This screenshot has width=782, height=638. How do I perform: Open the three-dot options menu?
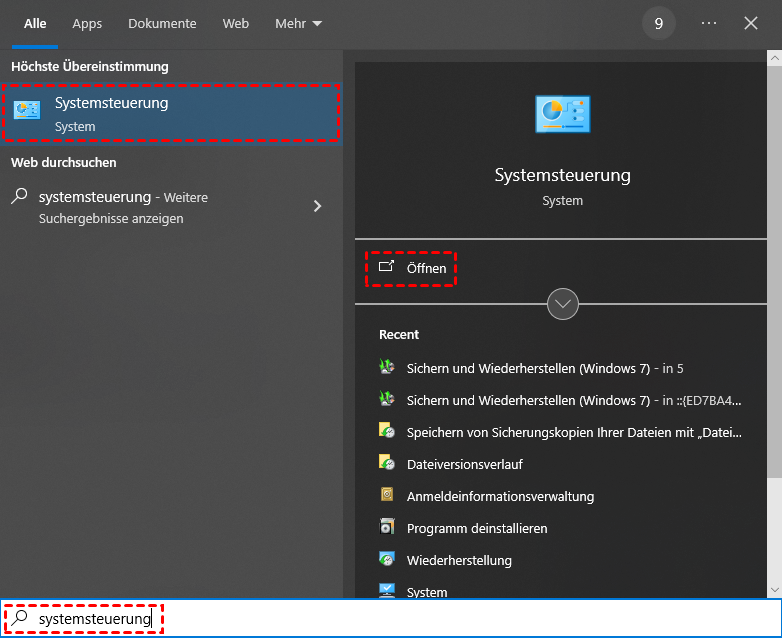tap(709, 23)
